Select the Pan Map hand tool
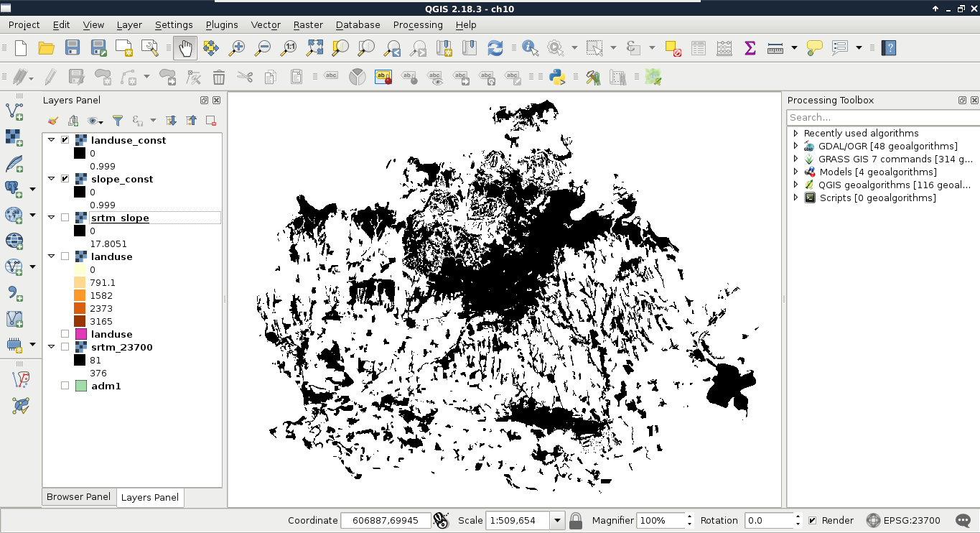The height and width of the screenshot is (533, 980). coord(185,48)
